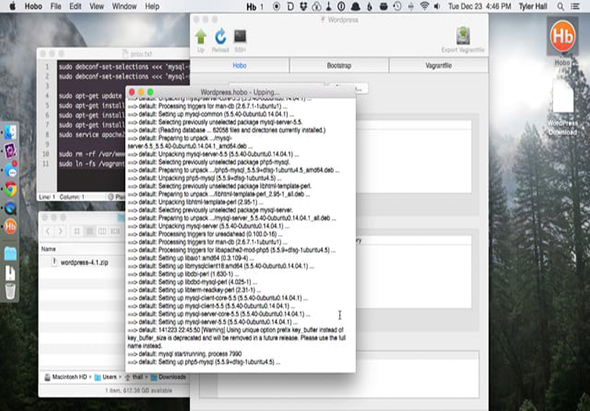Viewport: 590px width, 411px height.
Task: Click the Reload icon in Hobo toolbar
Action: pyautogui.click(x=220, y=37)
